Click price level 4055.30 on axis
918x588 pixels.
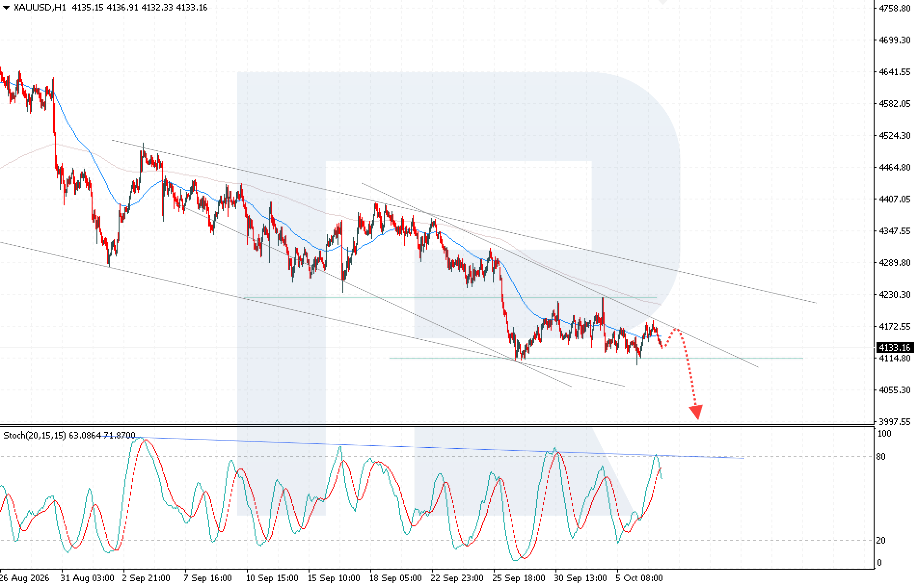tap(895, 390)
